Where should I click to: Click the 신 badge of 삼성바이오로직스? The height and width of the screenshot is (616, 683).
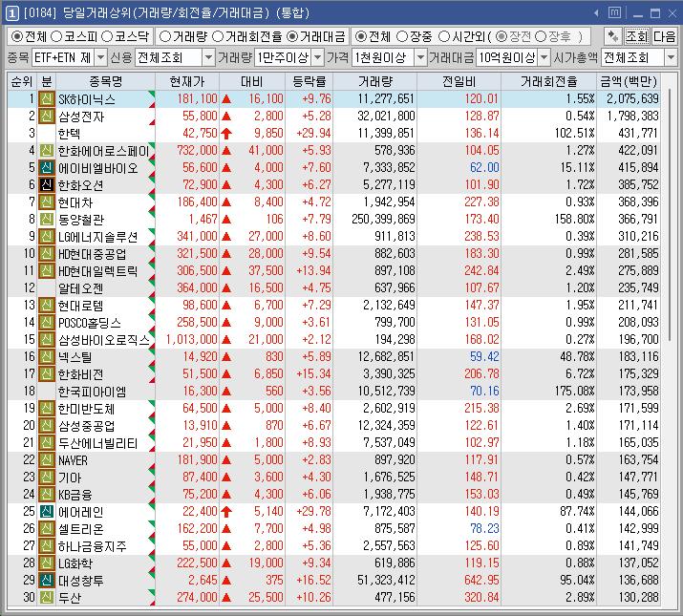[x=47, y=340]
